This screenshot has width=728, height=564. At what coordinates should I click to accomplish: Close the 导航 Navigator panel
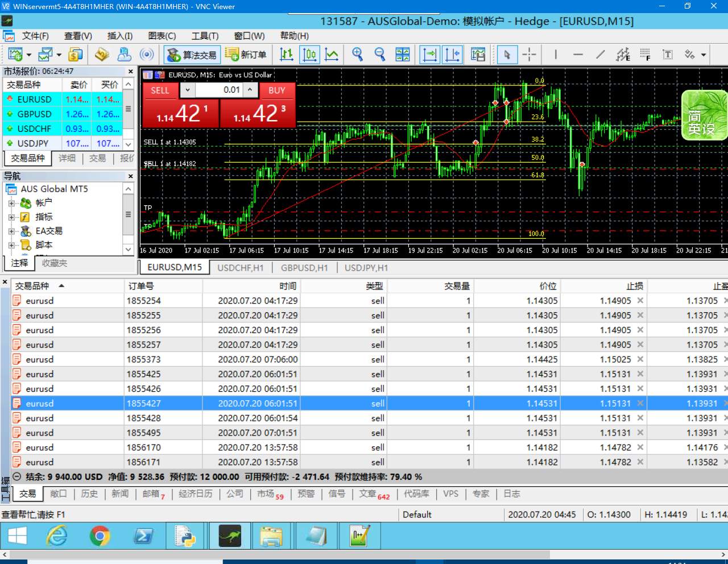pyautogui.click(x=130, y=176)
